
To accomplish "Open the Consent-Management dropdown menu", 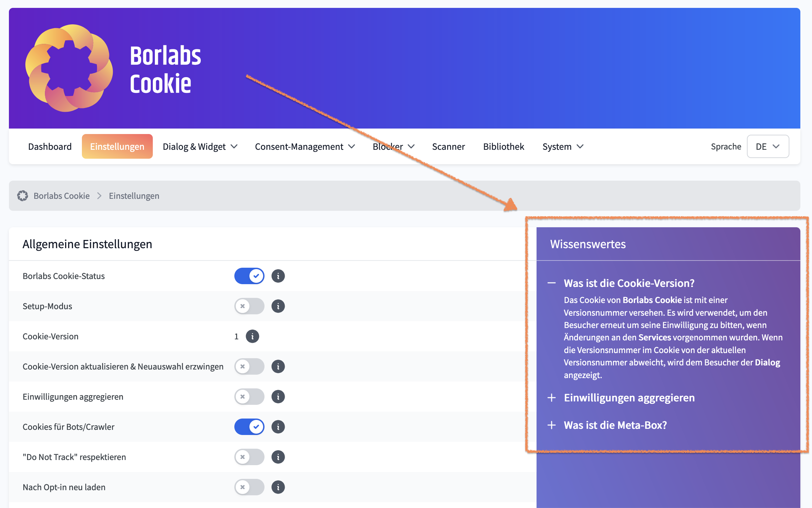I will 305,146.
